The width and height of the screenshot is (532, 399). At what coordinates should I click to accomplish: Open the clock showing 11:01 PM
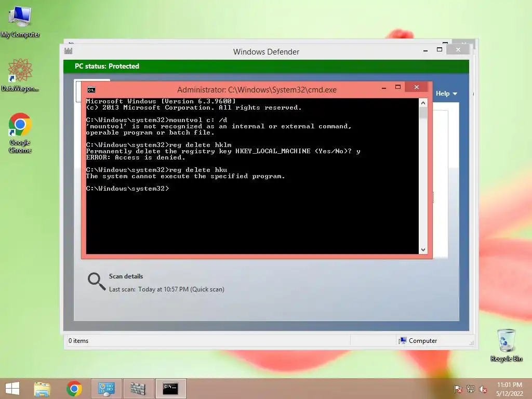tap(509, 389)
